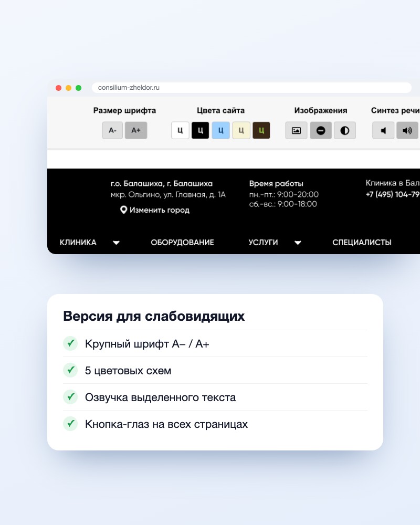Click the Изменить город link
This screenshot has height=525, width=420.
(x=160, y=210)
